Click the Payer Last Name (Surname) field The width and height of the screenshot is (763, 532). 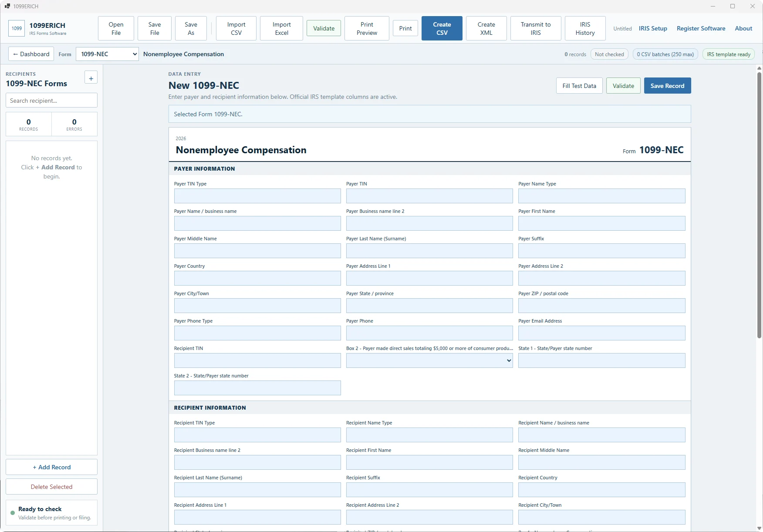pyautogui.click(x=429, y=251)
